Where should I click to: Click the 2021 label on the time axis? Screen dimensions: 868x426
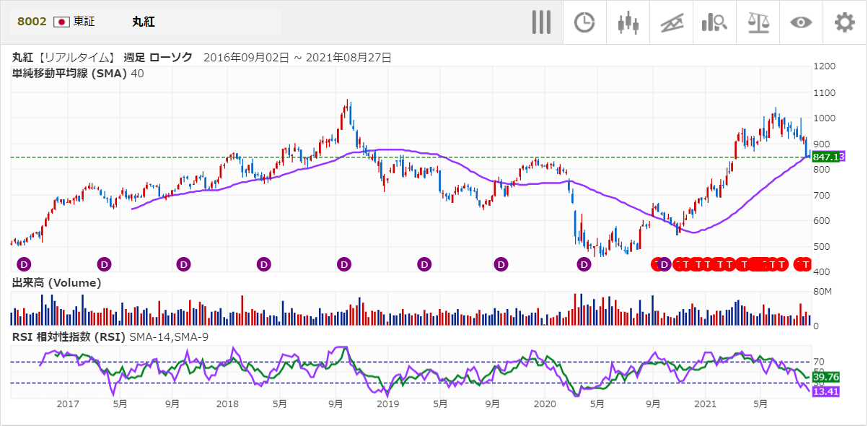coord(706,404)
